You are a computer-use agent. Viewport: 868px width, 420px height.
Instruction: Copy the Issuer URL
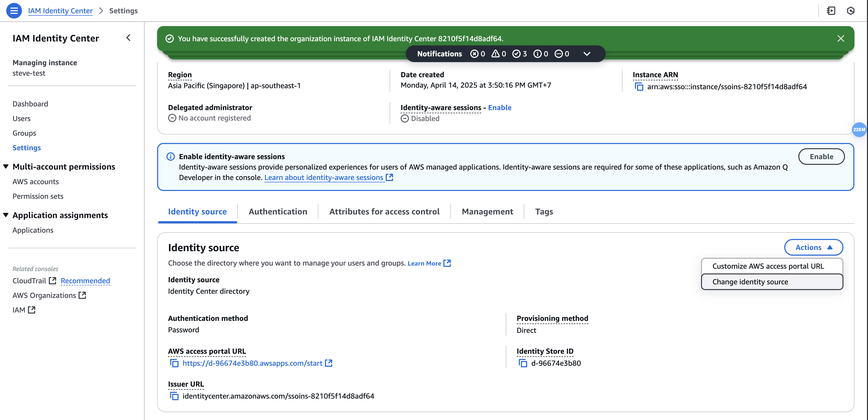[174, 396]
